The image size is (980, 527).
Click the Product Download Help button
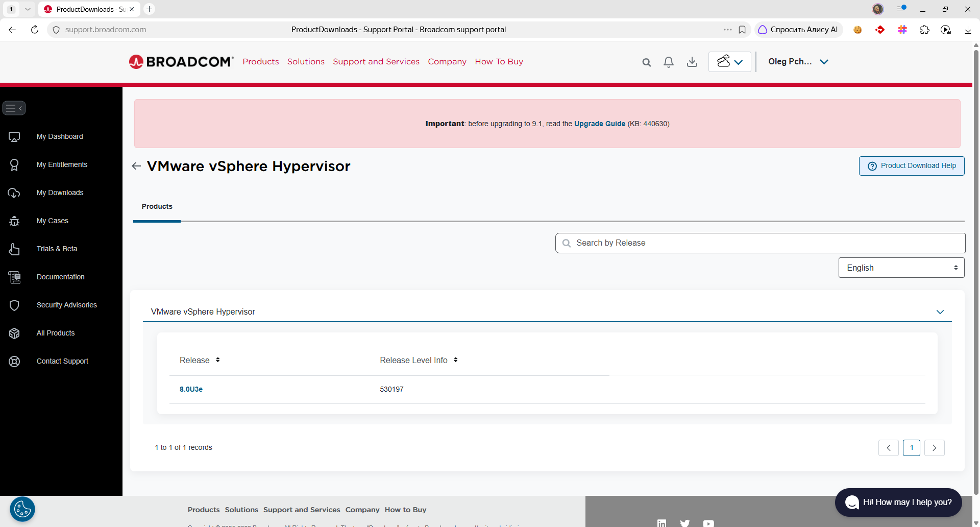point(912,166)
